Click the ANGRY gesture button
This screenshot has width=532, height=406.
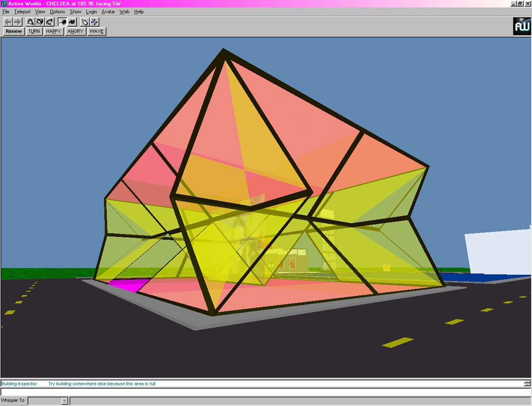(75, 31)
